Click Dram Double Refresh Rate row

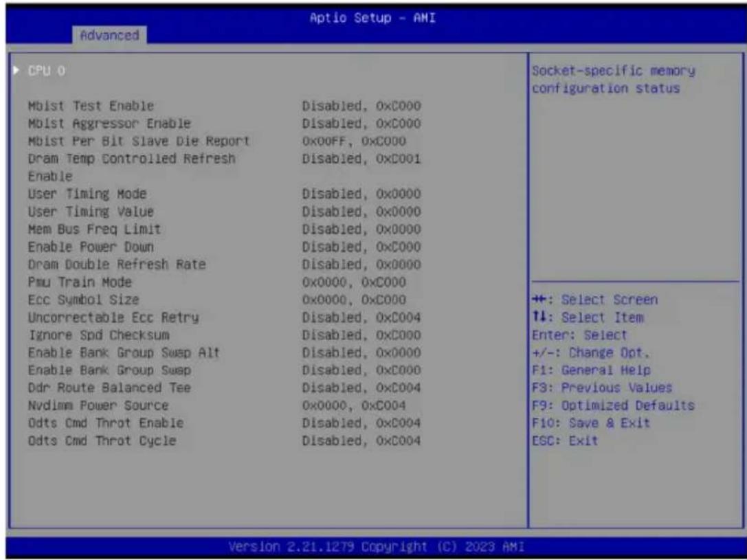click(225, 265)
